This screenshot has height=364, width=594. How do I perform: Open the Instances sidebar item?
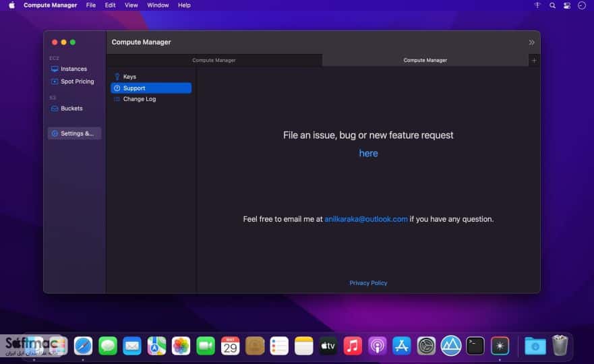pyautogui.click(x=74, y=69)
